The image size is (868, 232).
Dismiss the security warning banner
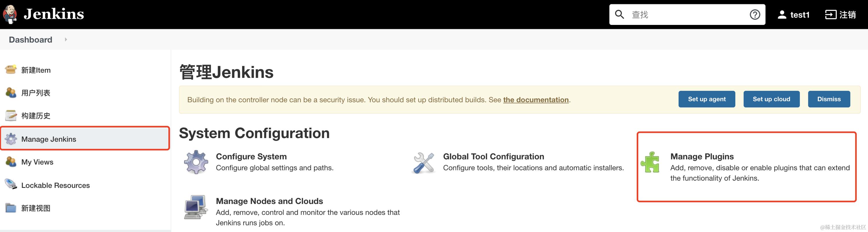[829, 99]
